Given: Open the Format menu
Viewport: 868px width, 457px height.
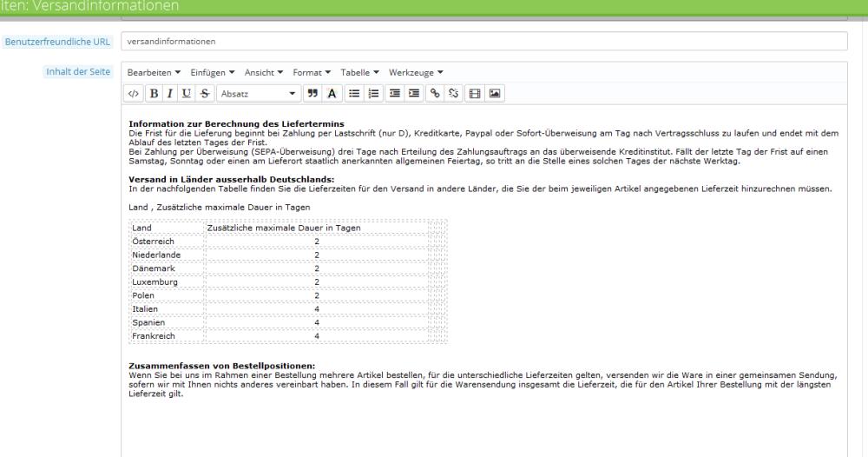Looking at the screenshot, I should [x=312, y=73].
